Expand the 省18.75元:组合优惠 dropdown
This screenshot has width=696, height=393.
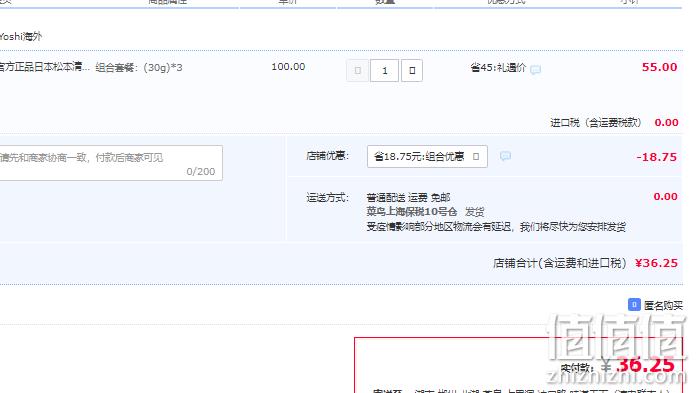(x=427, y=156)
